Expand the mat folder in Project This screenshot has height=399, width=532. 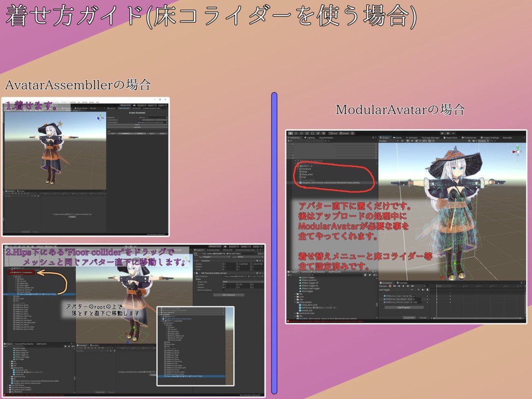(295, 300)
